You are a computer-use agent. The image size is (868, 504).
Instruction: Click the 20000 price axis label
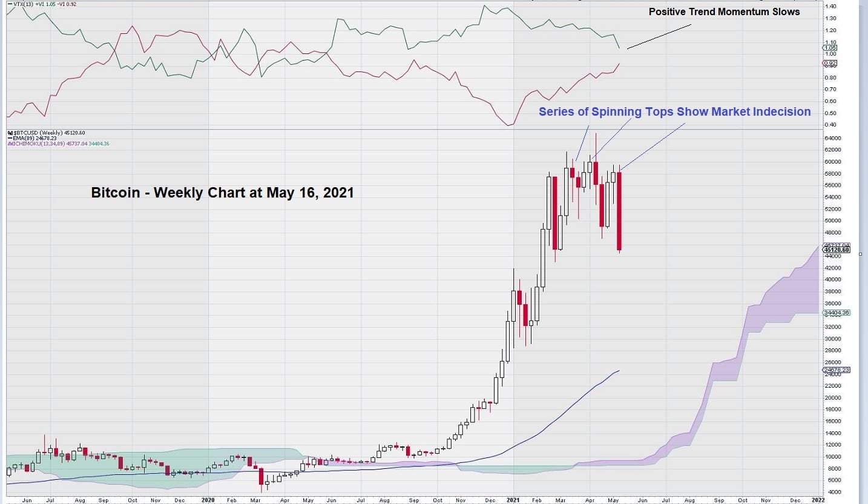(832, 397)
